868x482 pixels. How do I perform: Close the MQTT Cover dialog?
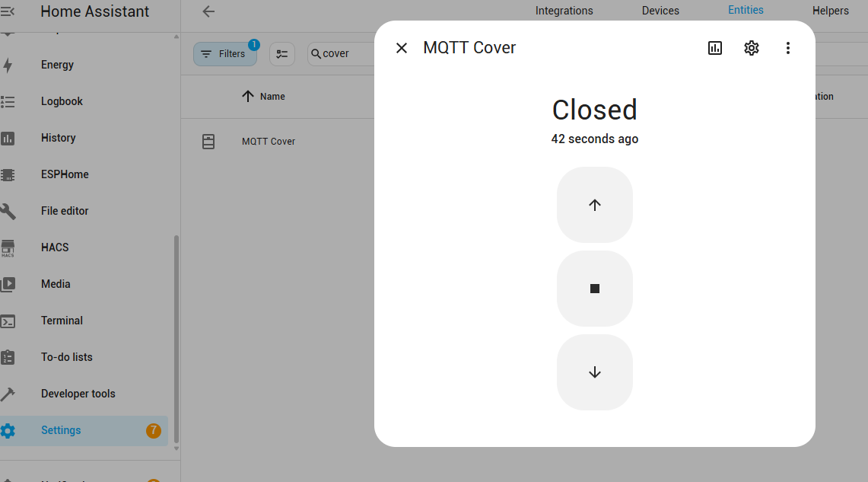click(x=402, y=48)
